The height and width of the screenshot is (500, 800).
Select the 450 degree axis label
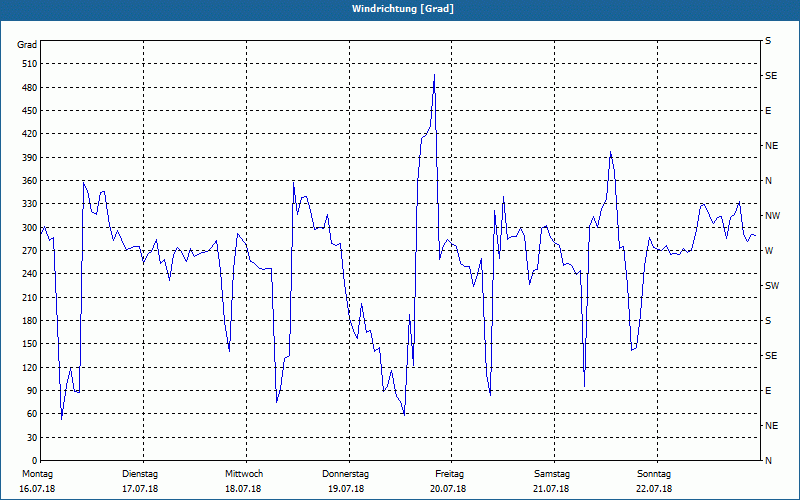click(x=29, y=111)
